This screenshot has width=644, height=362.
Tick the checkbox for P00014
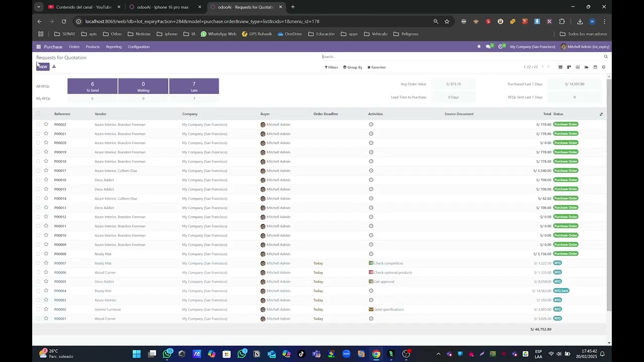(38, 198)
